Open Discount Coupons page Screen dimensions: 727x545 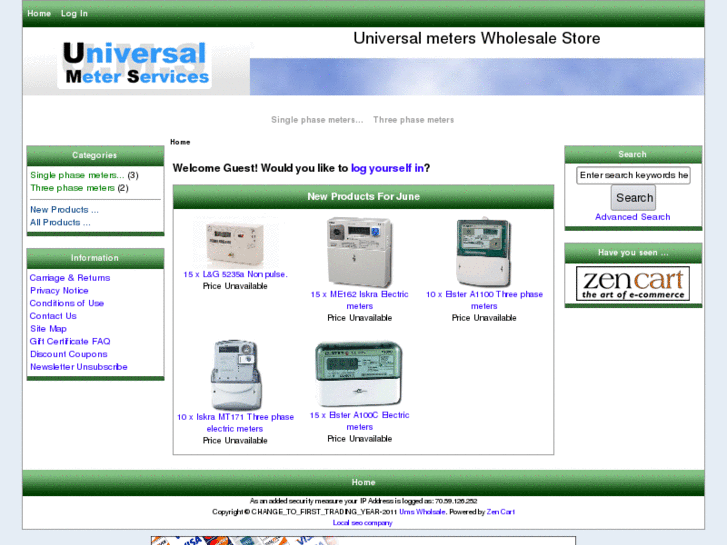[69, 354]
